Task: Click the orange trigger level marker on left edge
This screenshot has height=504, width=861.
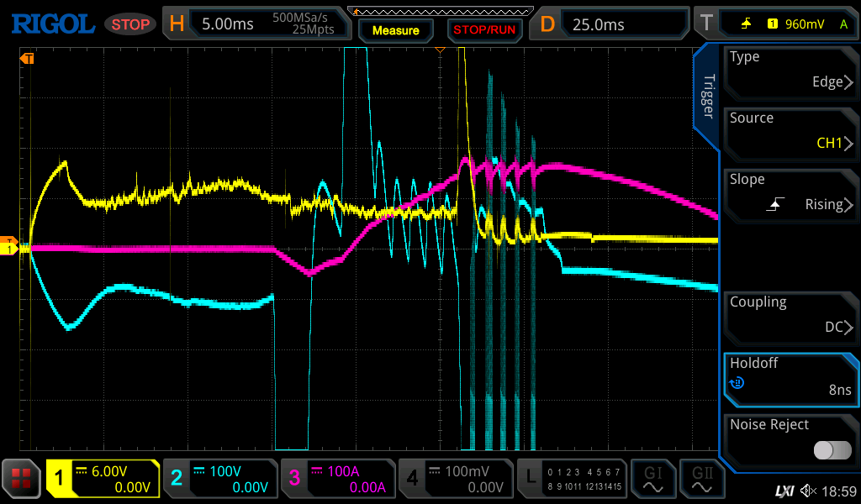Action: (x=9, y=243)
